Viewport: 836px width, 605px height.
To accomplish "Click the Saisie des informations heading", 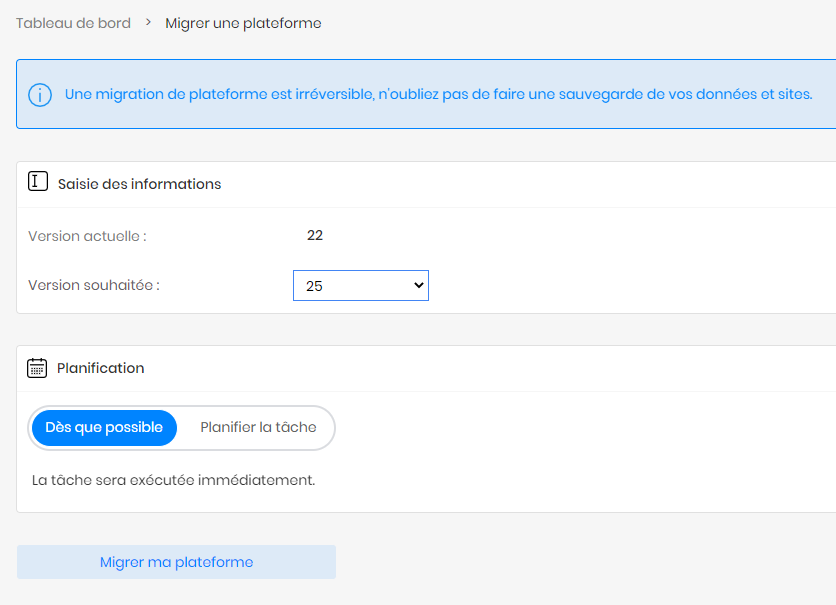I will (139, 184).
